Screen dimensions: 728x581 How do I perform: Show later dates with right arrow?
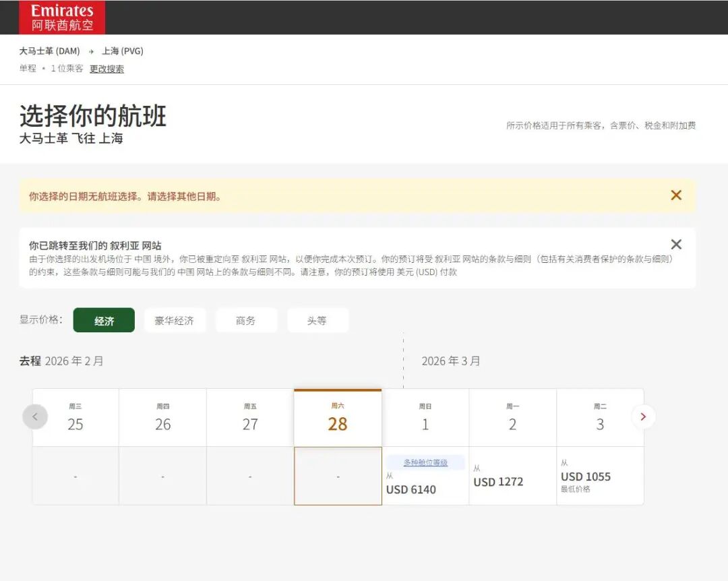(x=643, y=417)
